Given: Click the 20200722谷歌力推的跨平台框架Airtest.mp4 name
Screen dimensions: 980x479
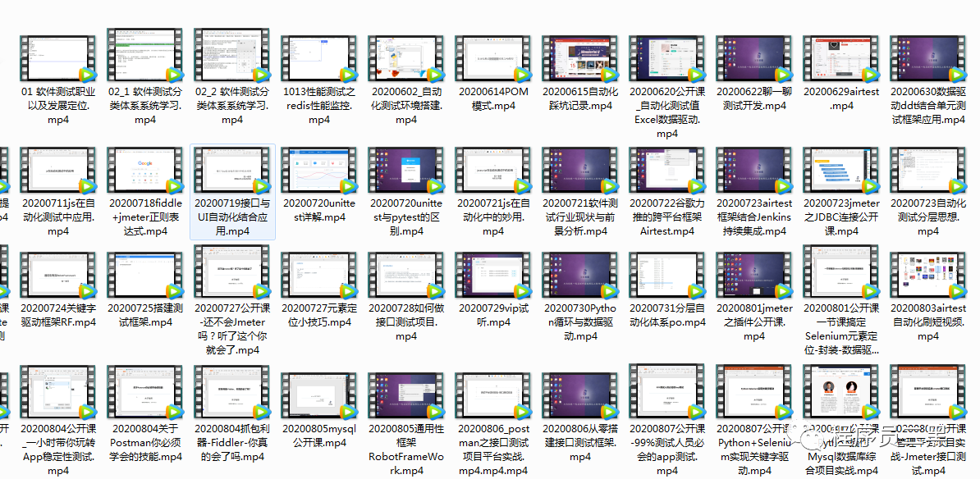Looking at the screenshot, I should click(x=666, y=217).
